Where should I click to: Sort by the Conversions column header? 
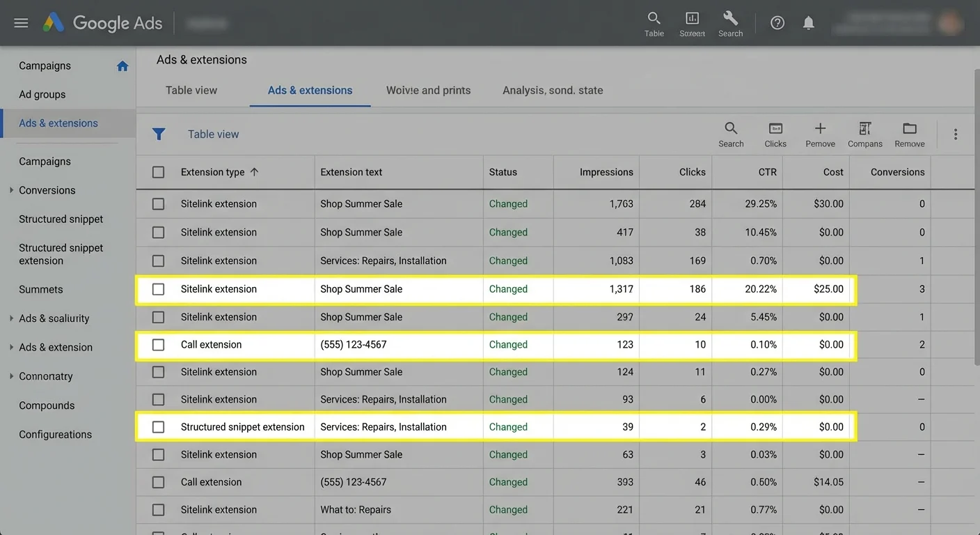[898, 172]
